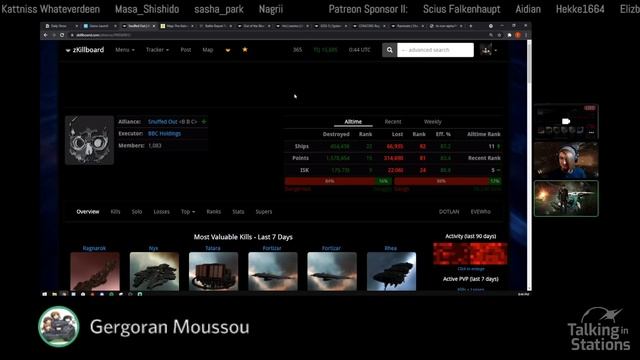
Task: Select the Kills tab
Action: click(x=116, y=211)
